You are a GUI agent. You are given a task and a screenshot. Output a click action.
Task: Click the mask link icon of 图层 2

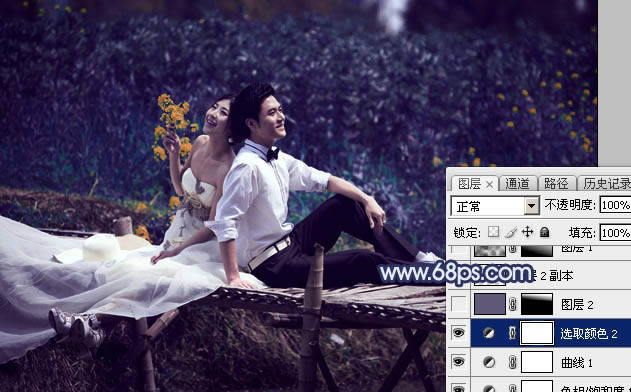pos(512,304)
